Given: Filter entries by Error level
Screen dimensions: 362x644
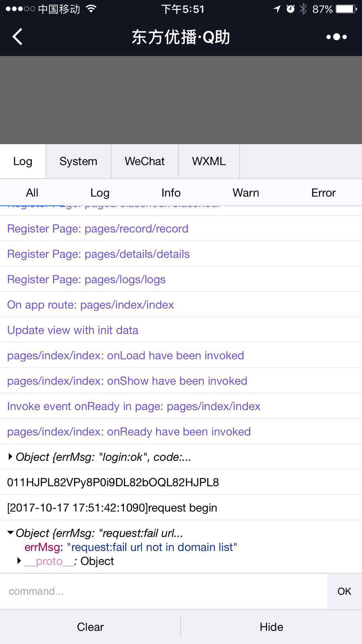Looking at the screenshot, I should (323, 193).
